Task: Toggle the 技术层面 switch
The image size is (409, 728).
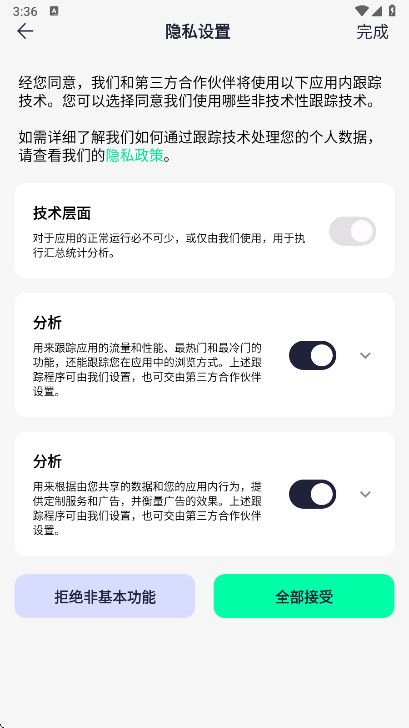Action: 352,231
